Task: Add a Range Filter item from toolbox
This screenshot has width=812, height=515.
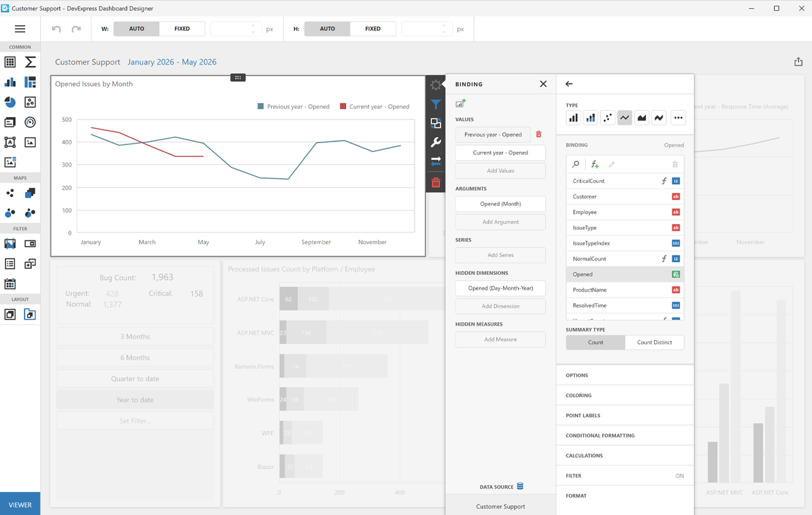Action: click(10, 244)
